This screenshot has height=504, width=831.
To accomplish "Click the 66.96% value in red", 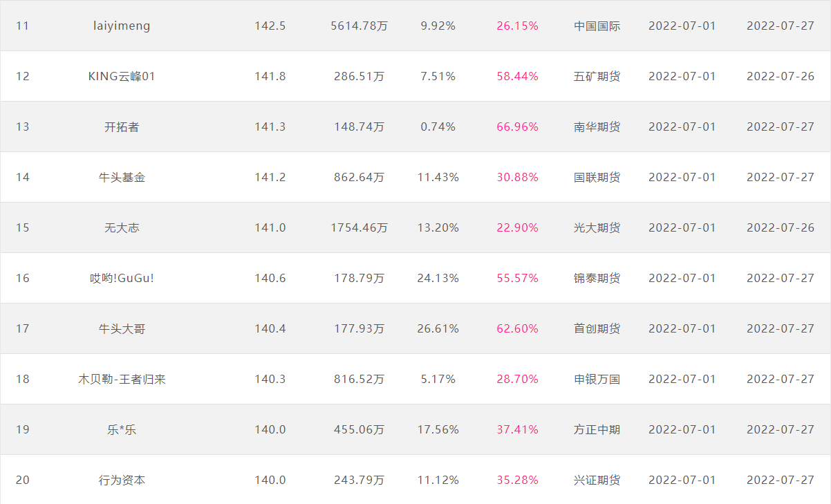I will pyautogui.click(x=517, y=127).
